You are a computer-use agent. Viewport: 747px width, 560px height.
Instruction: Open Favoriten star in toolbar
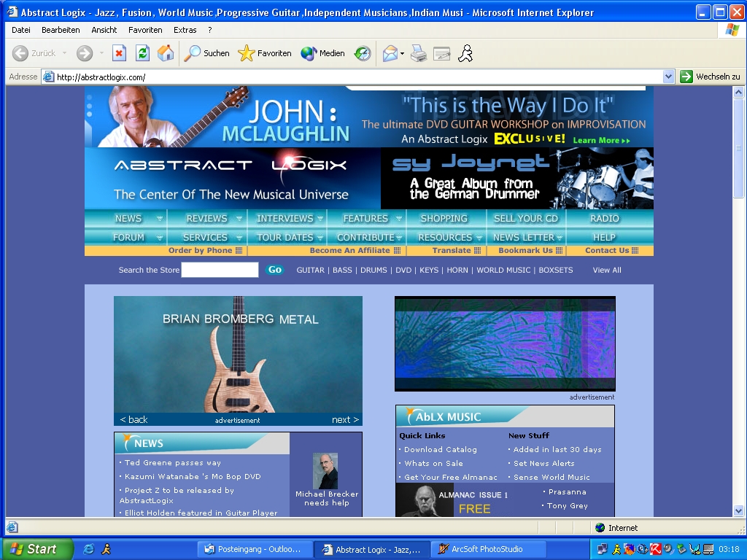(x=264, y=53)
